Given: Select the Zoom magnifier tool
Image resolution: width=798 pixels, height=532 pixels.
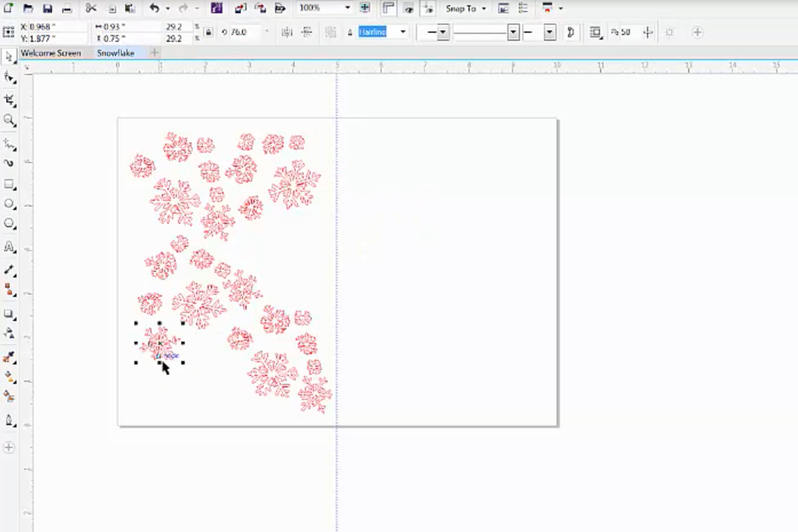Looking at the screenshot, I should coord(9,120).
